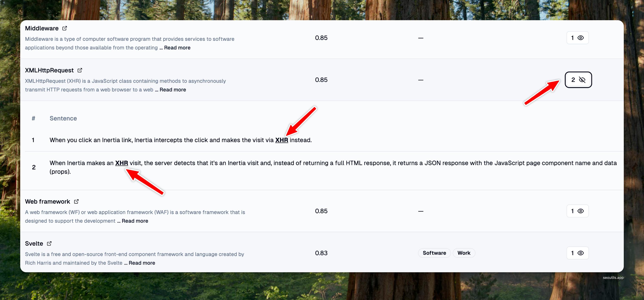Click the Work tag on Svelte
Viewport: 644px width, 300px height.
(x=464, y=253)
